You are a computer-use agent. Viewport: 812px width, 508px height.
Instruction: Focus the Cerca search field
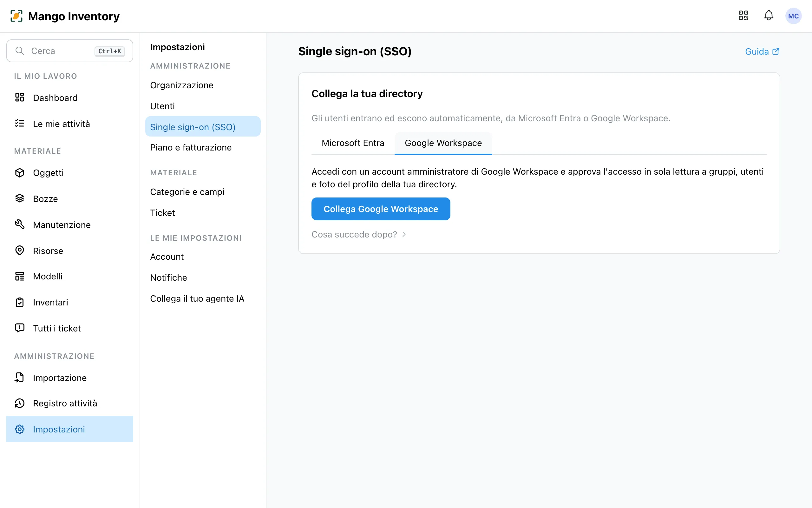pyautogui.click(x=70, y=51)
